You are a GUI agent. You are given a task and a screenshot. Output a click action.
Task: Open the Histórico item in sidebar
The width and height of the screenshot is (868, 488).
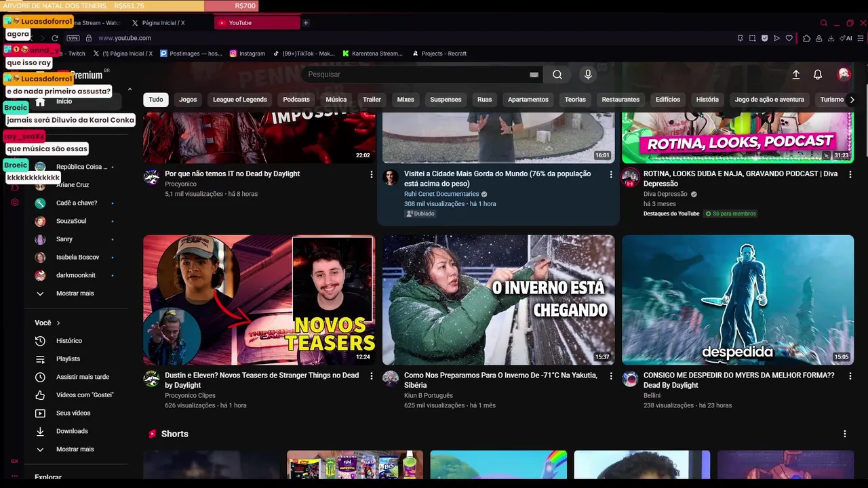(76, 341)
